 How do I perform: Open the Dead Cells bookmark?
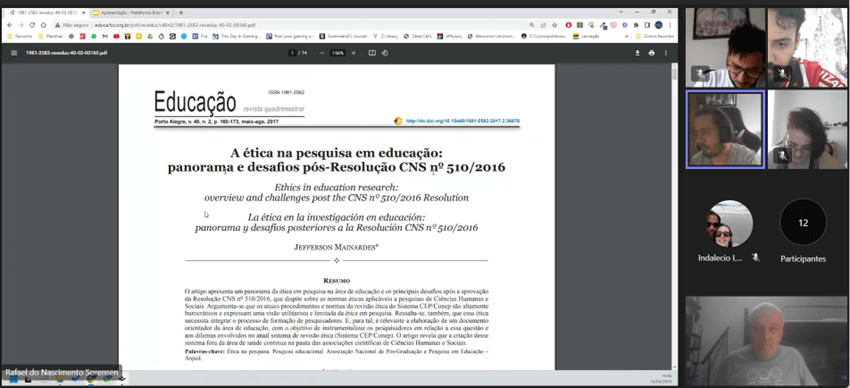[419, 36]
